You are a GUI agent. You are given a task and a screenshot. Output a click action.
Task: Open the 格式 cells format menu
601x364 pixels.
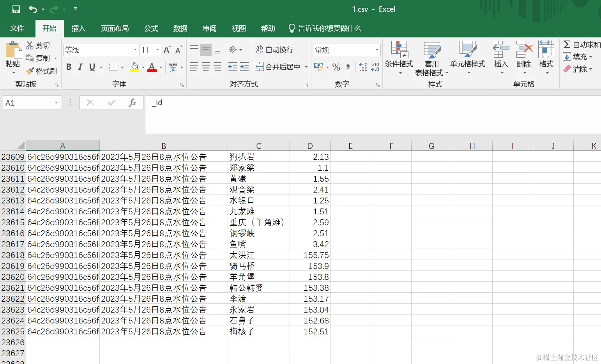[546, 58]
